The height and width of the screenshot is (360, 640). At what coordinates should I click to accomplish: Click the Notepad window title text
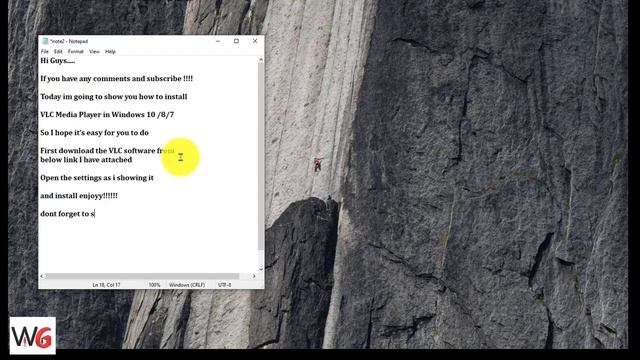pyautogui.click(x=69, y=41)
